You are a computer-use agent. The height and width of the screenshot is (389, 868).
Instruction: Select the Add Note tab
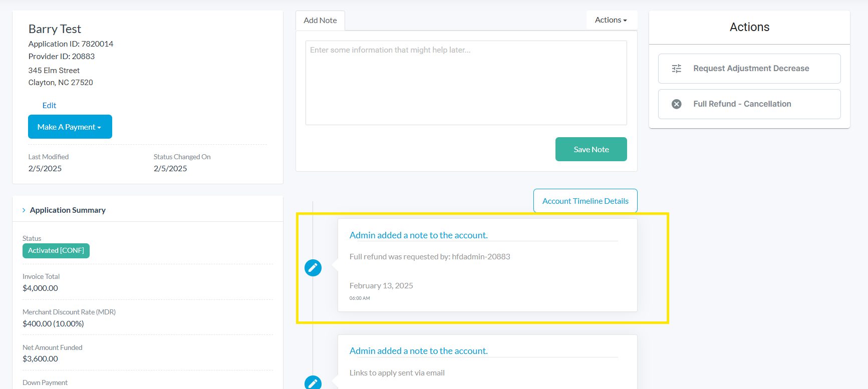pyautogui.click(x=320, y=21)
